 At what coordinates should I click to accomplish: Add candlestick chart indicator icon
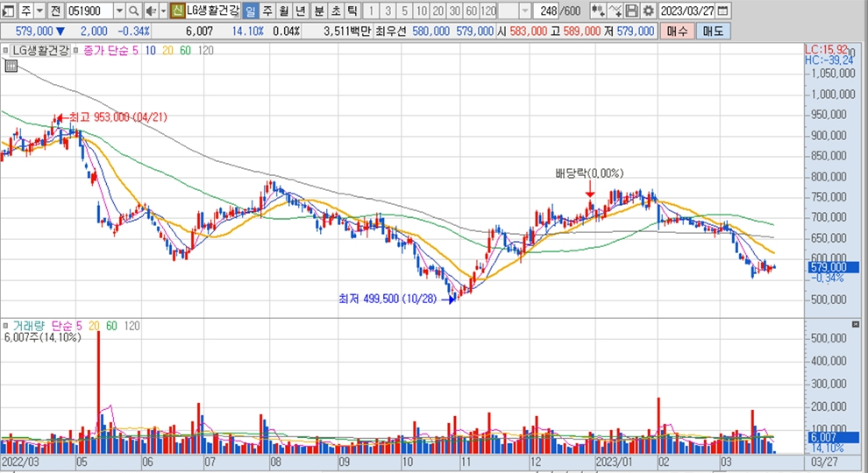coord(598,10)
